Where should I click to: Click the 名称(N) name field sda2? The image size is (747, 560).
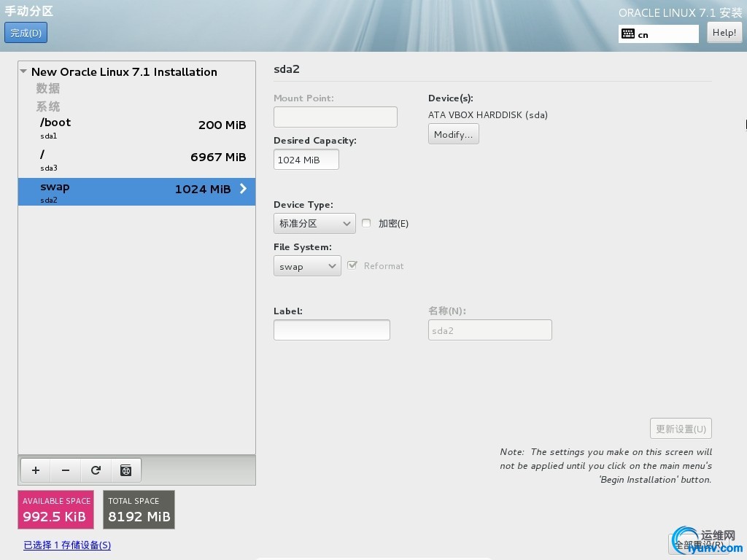point(489,330)
